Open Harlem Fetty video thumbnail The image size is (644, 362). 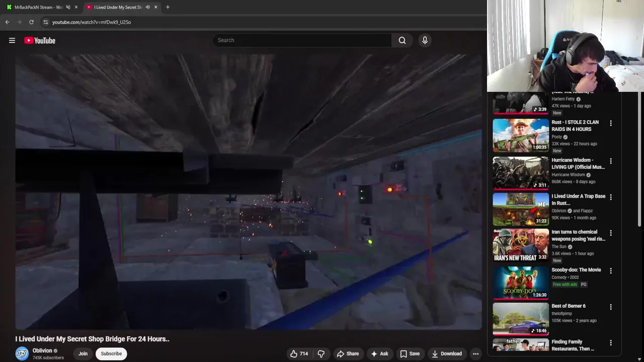521,103
